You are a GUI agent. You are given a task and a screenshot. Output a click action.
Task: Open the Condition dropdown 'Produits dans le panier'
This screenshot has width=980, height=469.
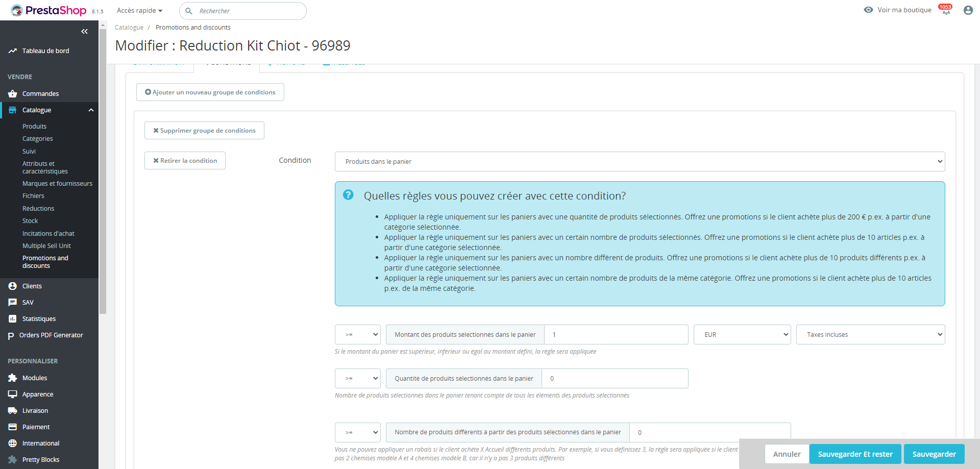pyautogui.click(x=640, y=162)
